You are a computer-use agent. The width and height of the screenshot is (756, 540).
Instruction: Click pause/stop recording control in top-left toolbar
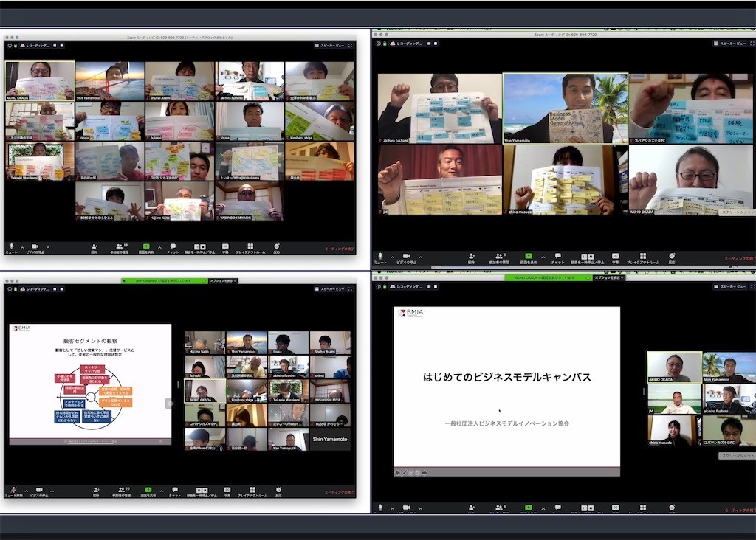(x=199, y=248)
